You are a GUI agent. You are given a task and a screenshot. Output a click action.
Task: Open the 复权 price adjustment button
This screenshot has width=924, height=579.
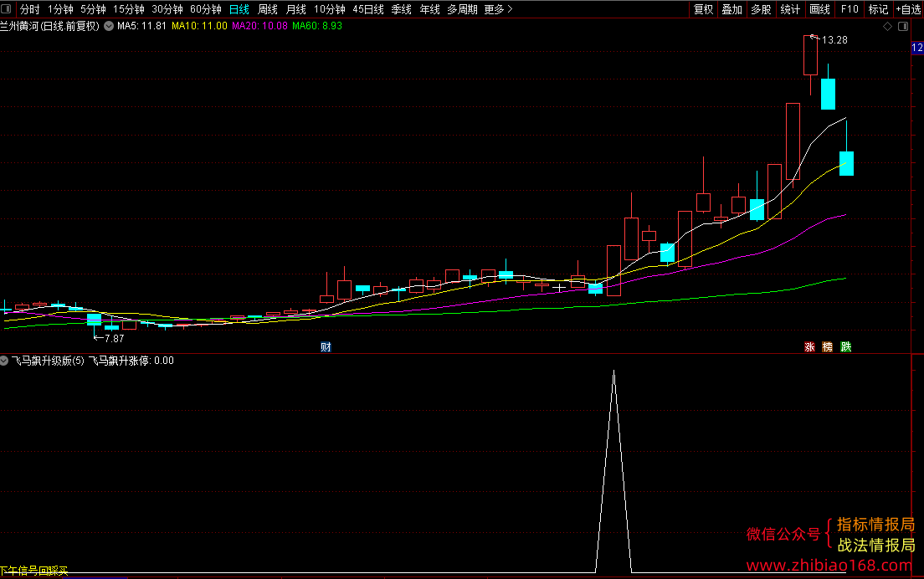click(704, 9)
